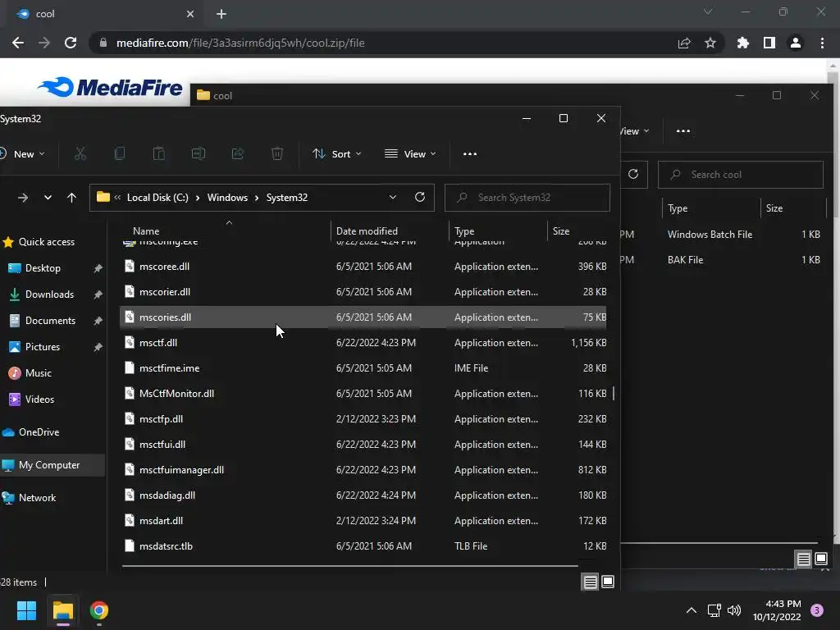
Task: Select Network in sidebar
Action: point(37,498)
